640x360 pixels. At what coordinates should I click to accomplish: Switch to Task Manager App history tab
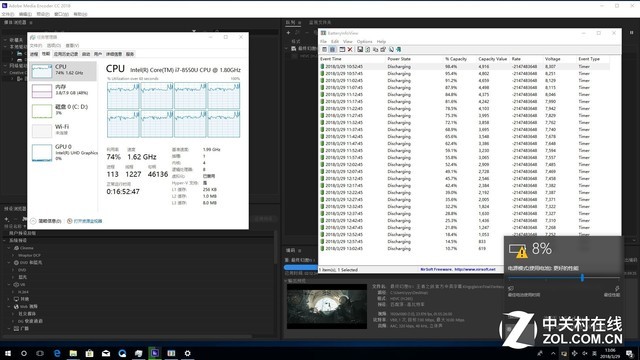tap(66, 54)
